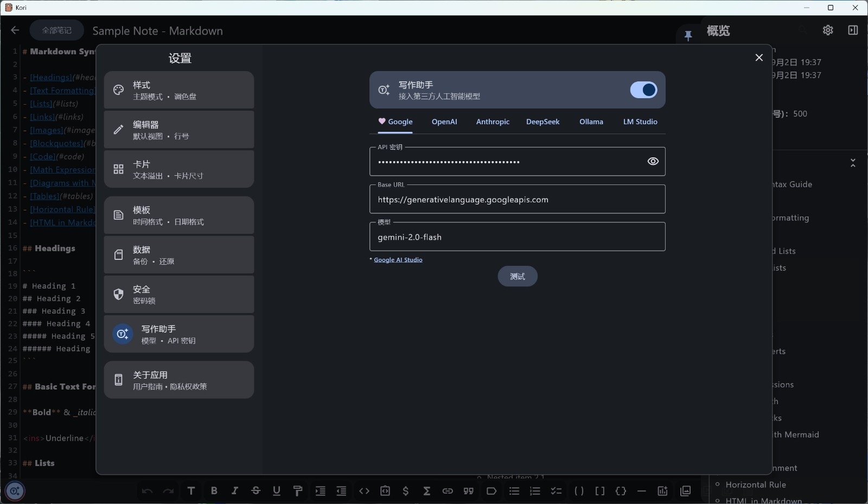Switch to the Anthropic provider tab
Screen dimensions: 868x504
point(493,122)
